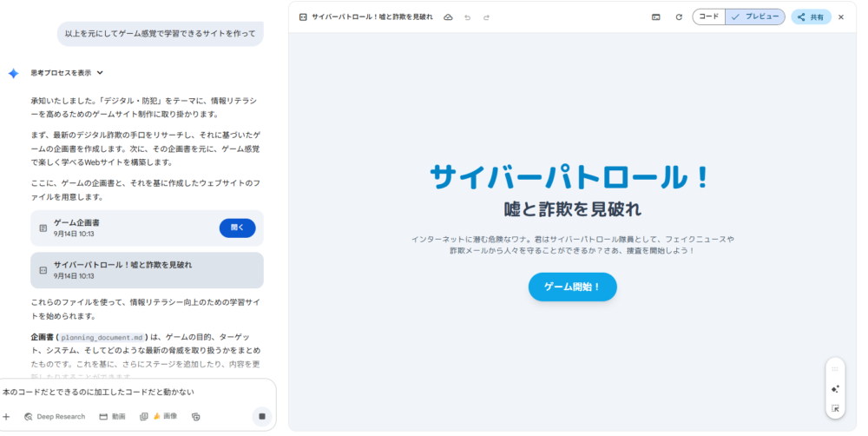Viewport: 868px width, 436px height.
Task: Click the chat prompt text input field
Action: 130,392
